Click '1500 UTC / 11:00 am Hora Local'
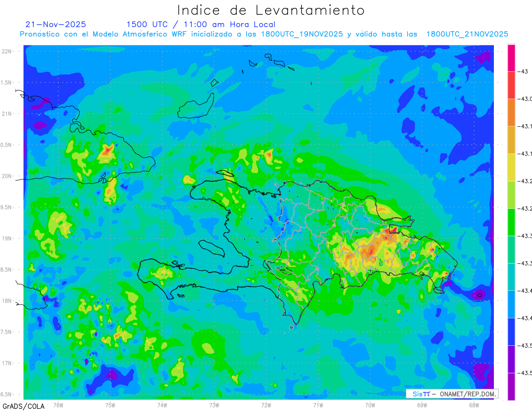532x411 pixels. coord(201,24)
